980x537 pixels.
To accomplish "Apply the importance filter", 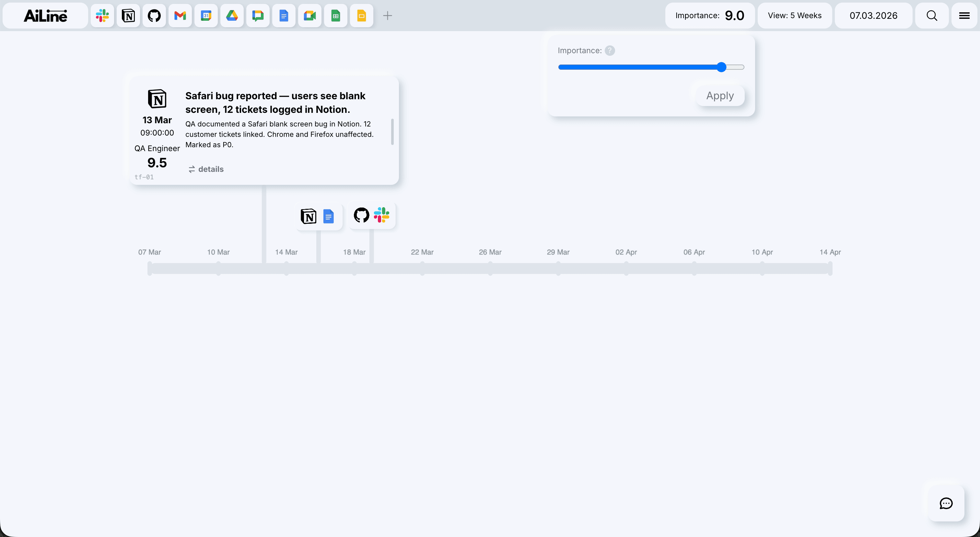I will pos(720,96).
